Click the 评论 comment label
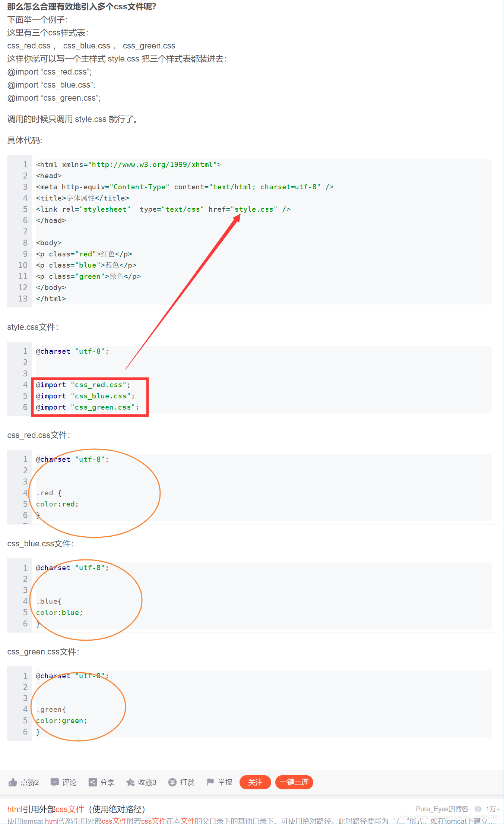Screen dimensions: 504x824 click(69, 782)
